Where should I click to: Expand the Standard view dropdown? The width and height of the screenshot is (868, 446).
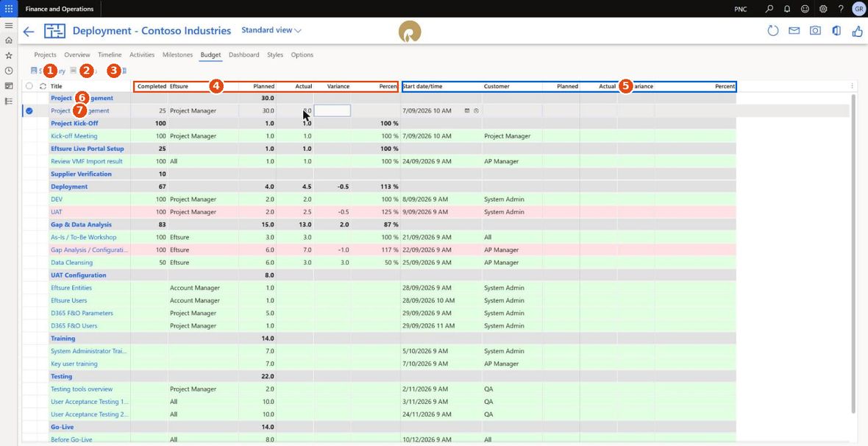coord(271,30)
